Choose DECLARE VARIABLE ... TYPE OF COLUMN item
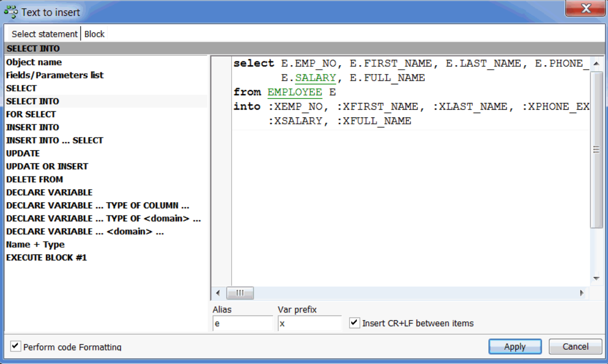Image resolution: width=608 pixels, height=364 pixels. click(x=98, y=206)
